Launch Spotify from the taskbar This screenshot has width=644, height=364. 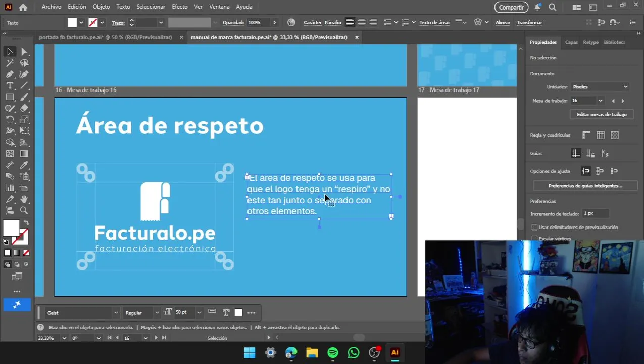click(333, 353)
